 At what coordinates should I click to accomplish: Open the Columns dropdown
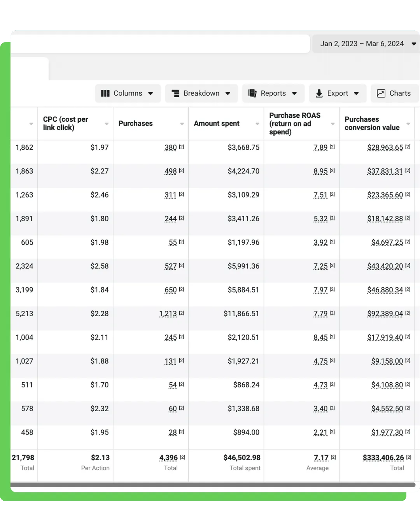click(x=128, y=93)
